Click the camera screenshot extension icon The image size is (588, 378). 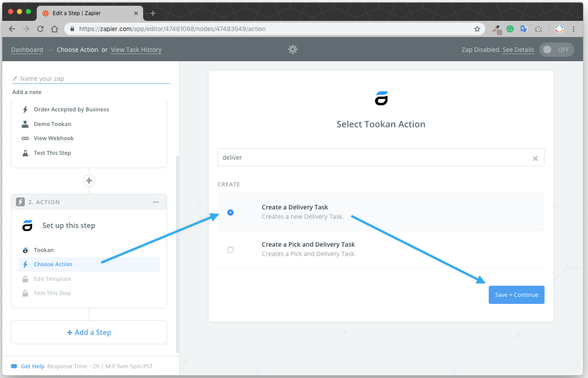coord(538,29)
